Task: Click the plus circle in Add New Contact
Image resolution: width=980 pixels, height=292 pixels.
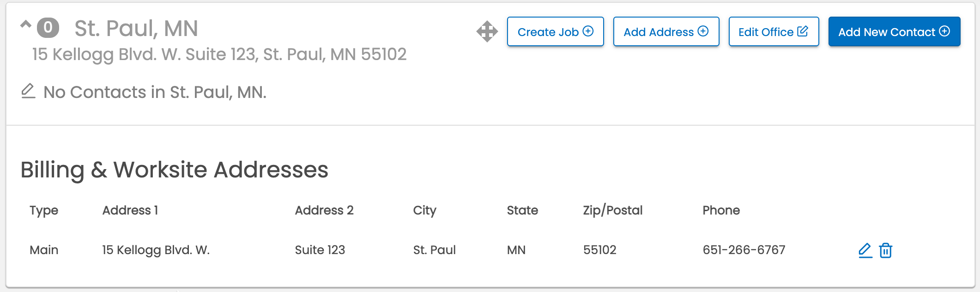Action: pos(944,31)
